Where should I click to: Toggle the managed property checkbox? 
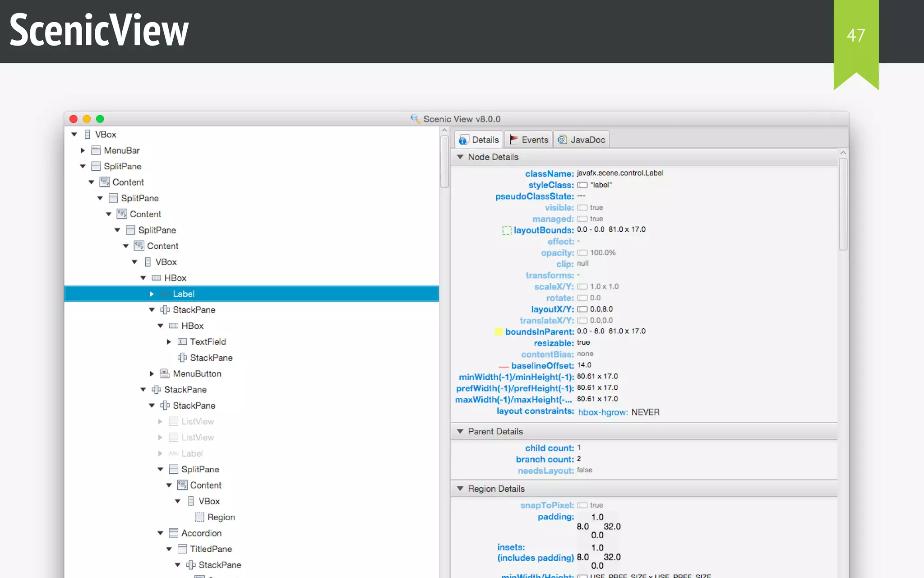pyautogui.click(x=582, y=219)
